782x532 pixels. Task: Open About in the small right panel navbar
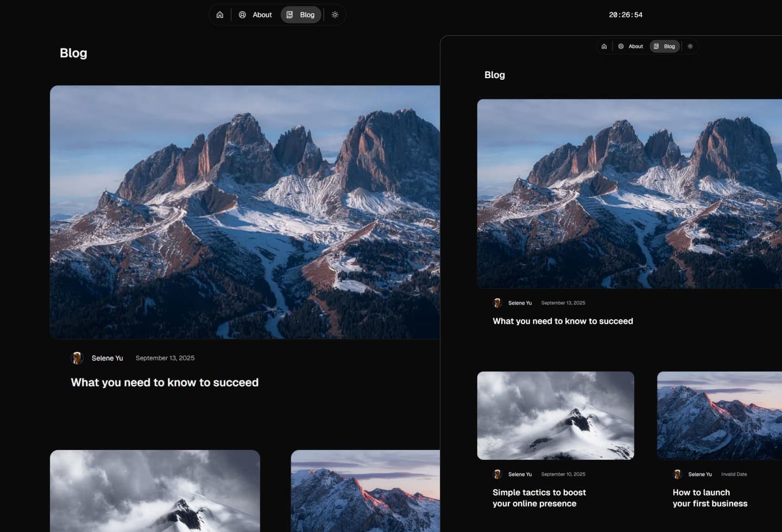point(630,46)
